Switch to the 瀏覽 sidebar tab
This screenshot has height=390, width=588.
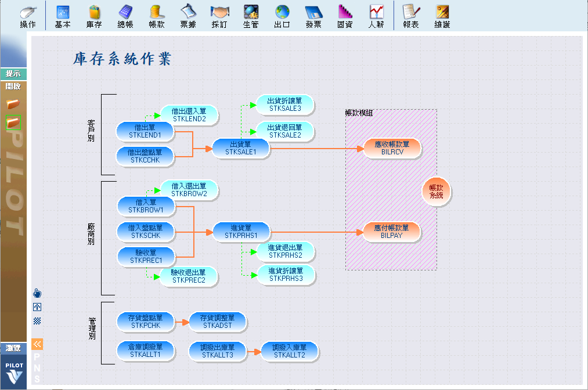point(13,348)
